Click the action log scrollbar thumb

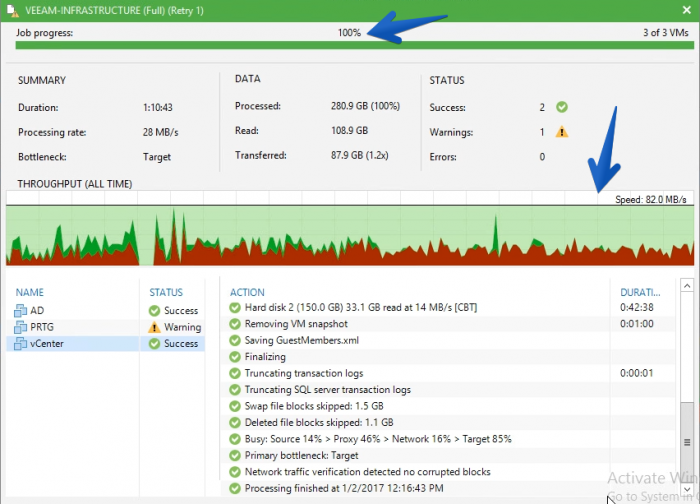point(687,442)
